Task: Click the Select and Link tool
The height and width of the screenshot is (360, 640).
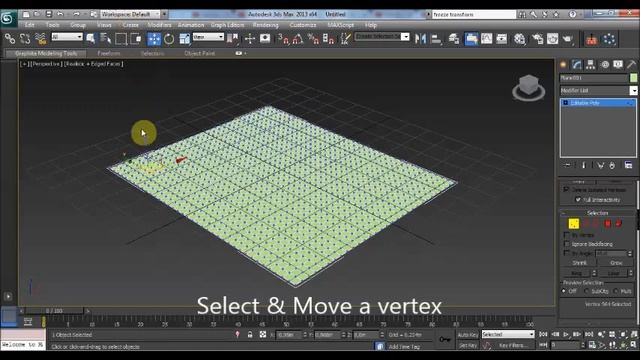Action: (x=10, y=39)
